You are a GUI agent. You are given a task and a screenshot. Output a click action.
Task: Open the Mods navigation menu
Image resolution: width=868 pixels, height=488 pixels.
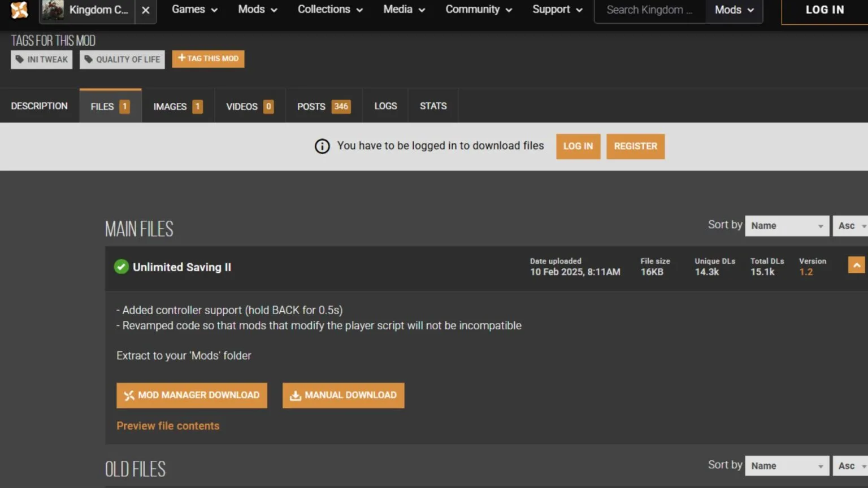click(x=258, y=10)
